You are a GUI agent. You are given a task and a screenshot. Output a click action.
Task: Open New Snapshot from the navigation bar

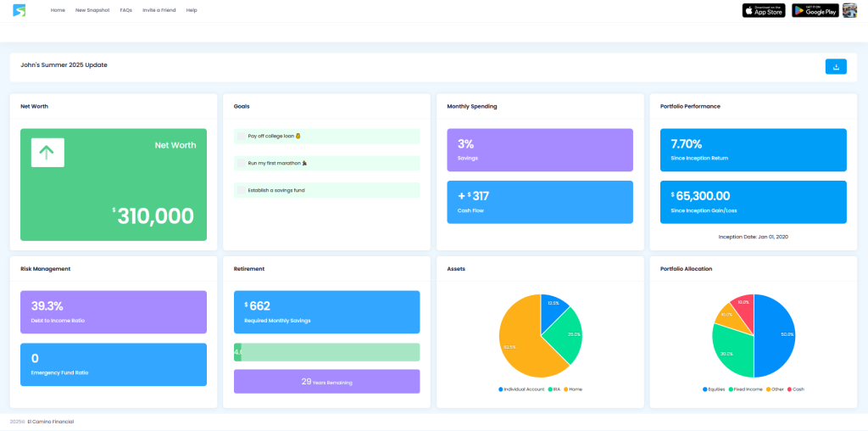pyautogui.click(x=92, y=10)
